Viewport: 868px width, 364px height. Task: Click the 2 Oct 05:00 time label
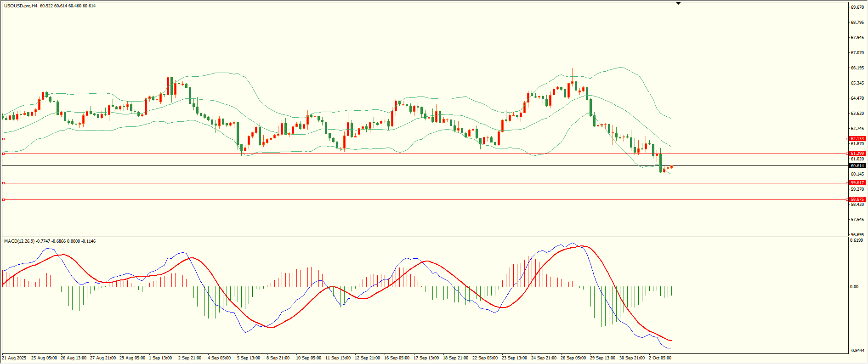[x=660, y=358]
